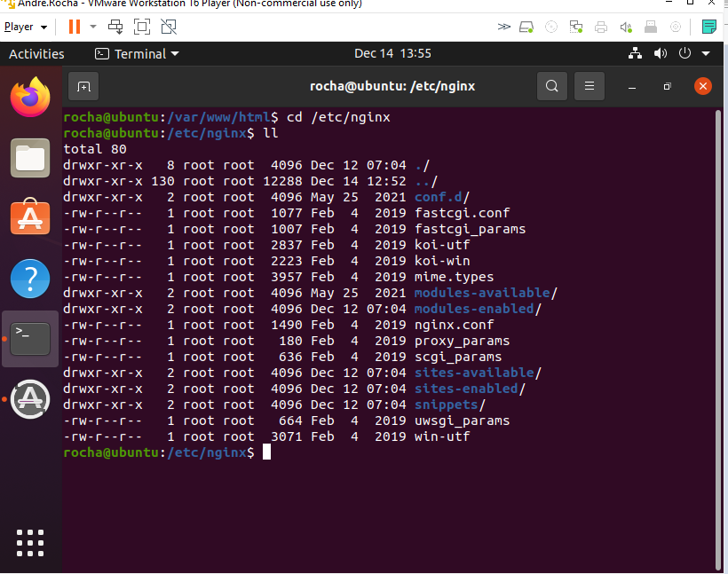Open a new terminal tab
This screenshot has width=728, height=574.
[x=83, y=86]
